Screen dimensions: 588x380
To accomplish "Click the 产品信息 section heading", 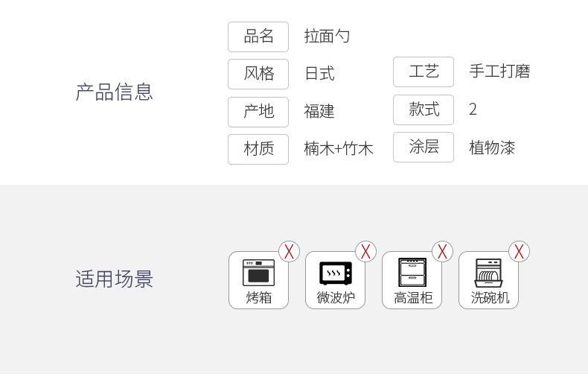I will pos(115,92).
